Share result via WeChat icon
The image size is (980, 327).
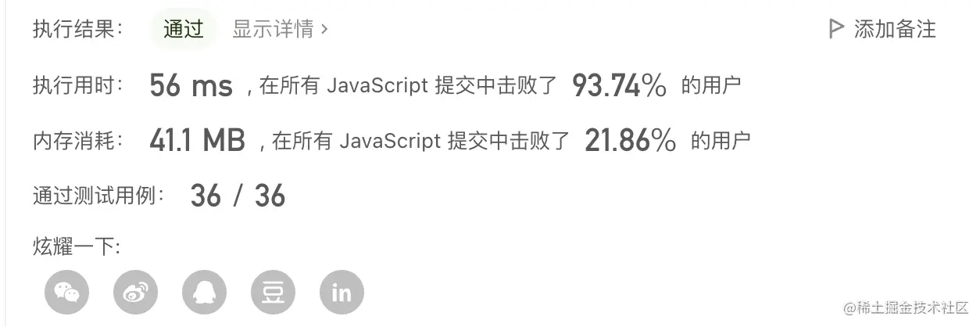click(67, 292)
